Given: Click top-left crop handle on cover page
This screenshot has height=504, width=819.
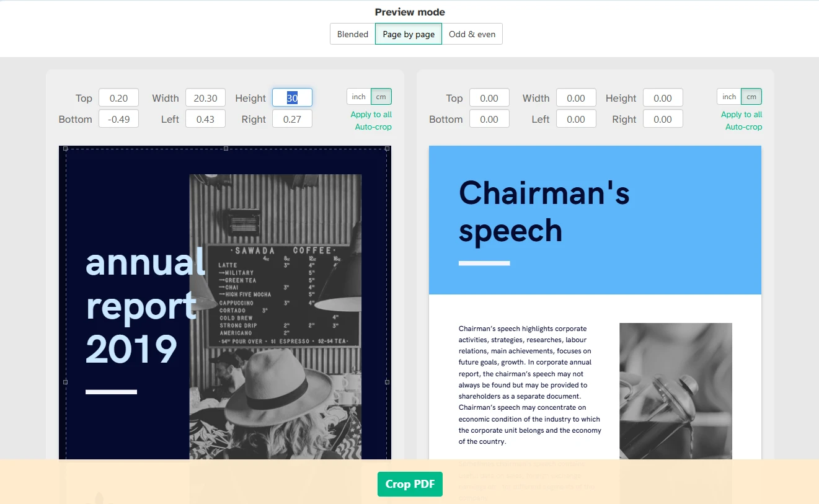Looking at the screenshot, I should click(66, 149).
